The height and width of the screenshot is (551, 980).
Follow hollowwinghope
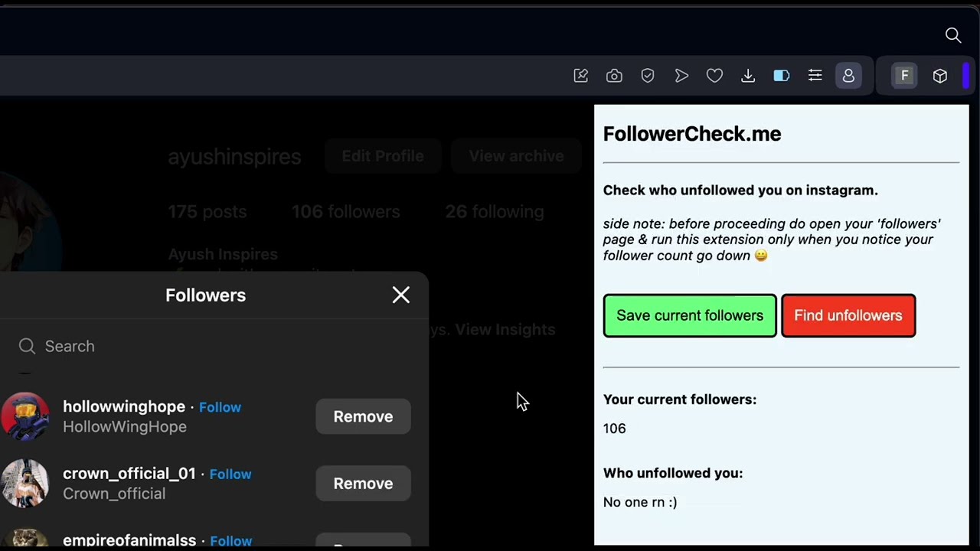tap(220, 407)
